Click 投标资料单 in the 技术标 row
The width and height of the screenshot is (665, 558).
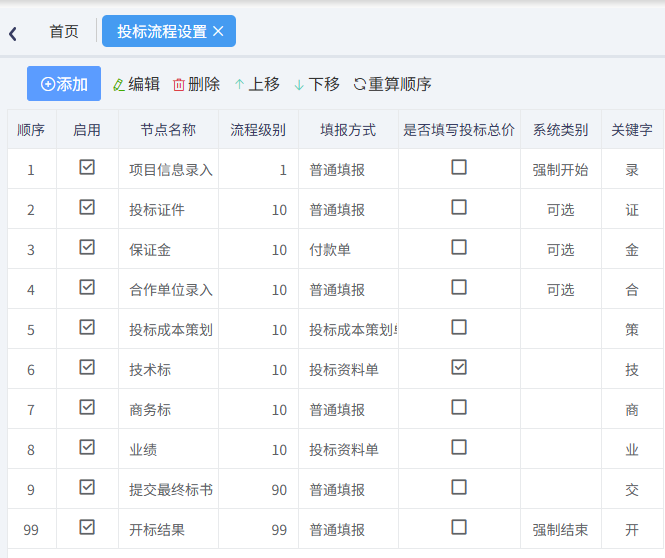348,370
